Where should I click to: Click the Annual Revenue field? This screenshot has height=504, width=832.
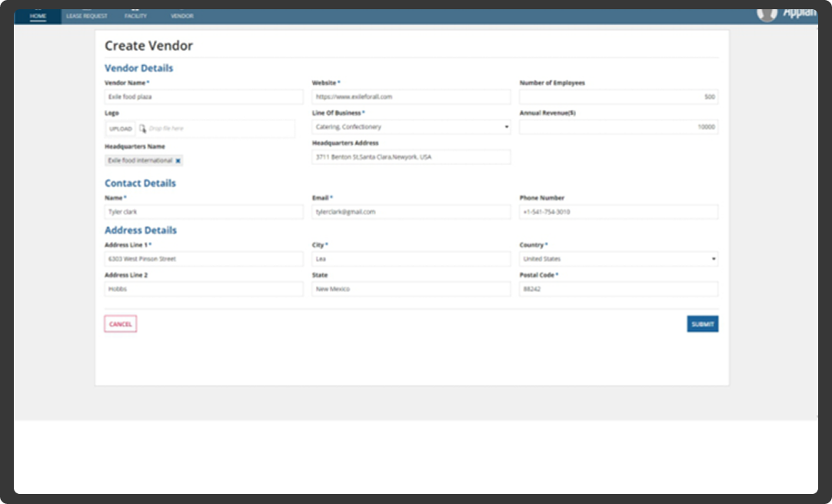point(618,127)
